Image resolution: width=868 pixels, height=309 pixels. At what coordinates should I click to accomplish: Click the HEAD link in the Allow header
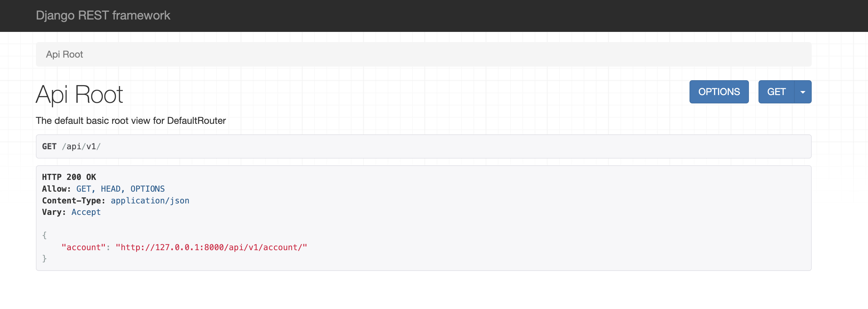click(111, 189)
